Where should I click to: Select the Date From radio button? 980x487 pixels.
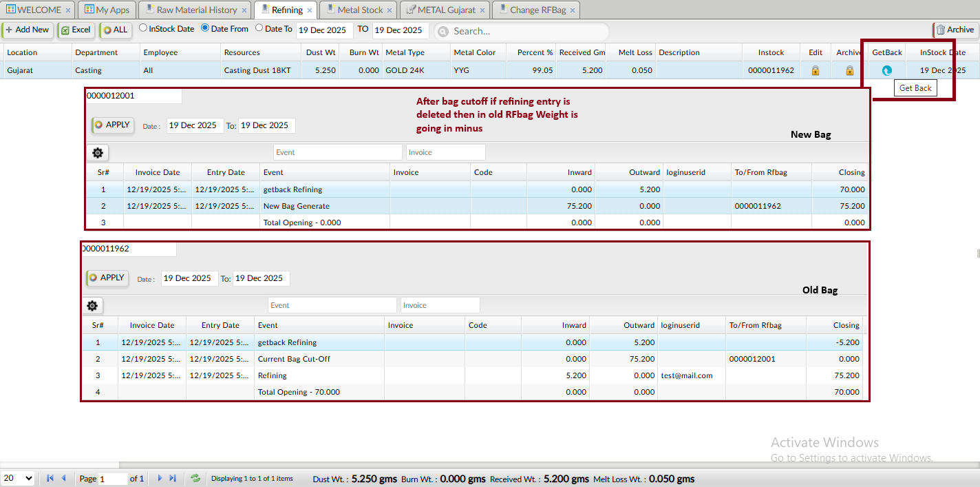pos(205,28)
